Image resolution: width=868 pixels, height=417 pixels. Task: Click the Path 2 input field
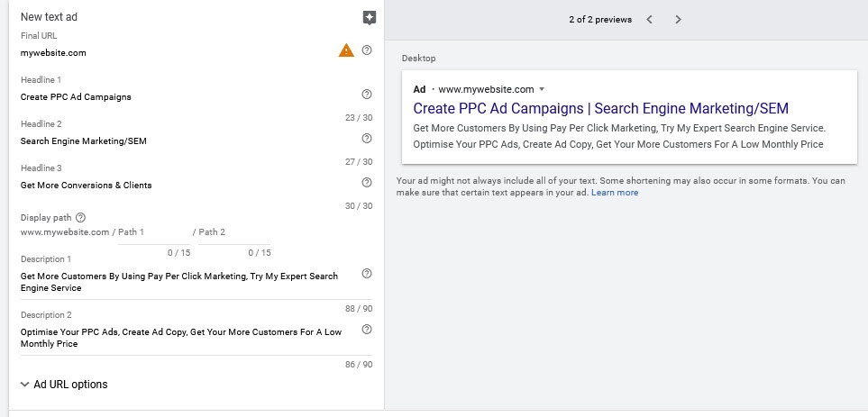click(234, 232)
